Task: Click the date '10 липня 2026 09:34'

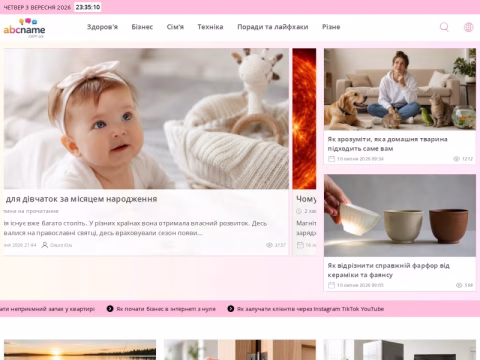Action: click(360, 159)
